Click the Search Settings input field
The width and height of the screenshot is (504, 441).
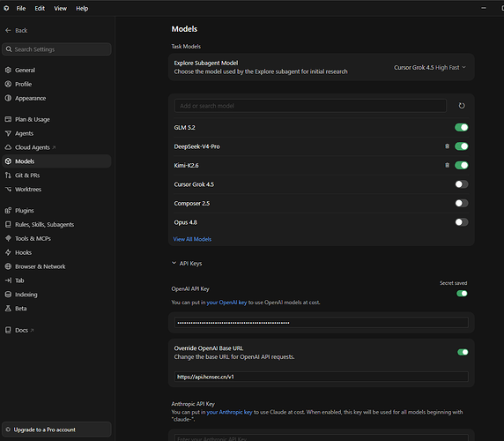[x=56, y=49]
